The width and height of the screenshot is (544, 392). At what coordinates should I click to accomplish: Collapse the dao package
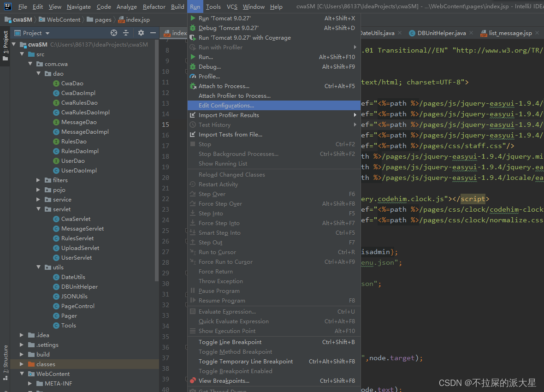pyautogui.click(x=39, y=74)
